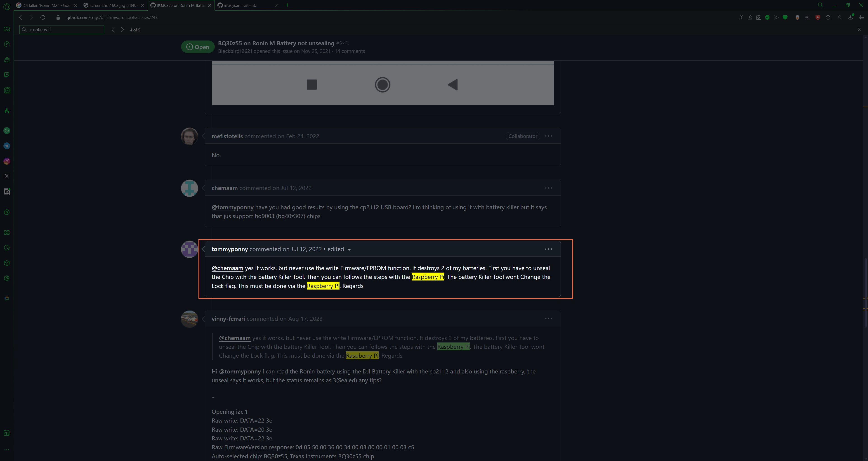The image size is (868, 461).
Task: Click the red shield play extension icon
Action: coord(818,18)
